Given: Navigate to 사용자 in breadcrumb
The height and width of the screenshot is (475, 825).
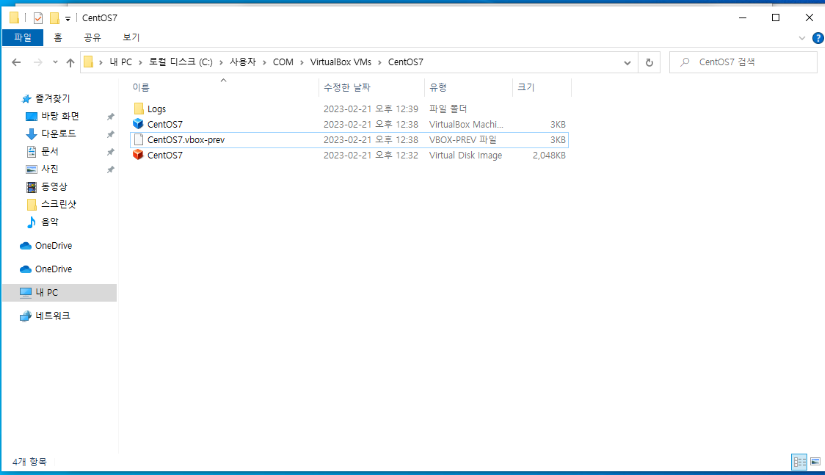Looking at the screenshot, I should pos(243,62).
